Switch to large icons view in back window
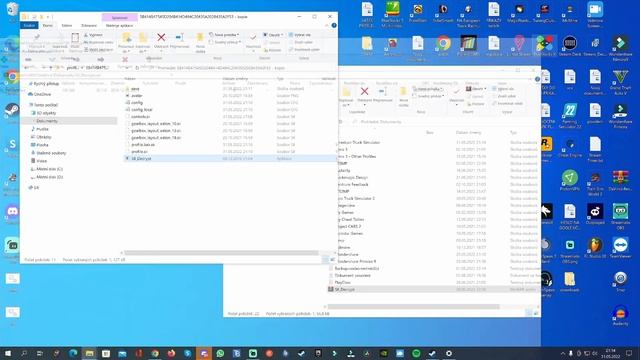The height and width of the screenshot is (360, 640). [536, 313]
